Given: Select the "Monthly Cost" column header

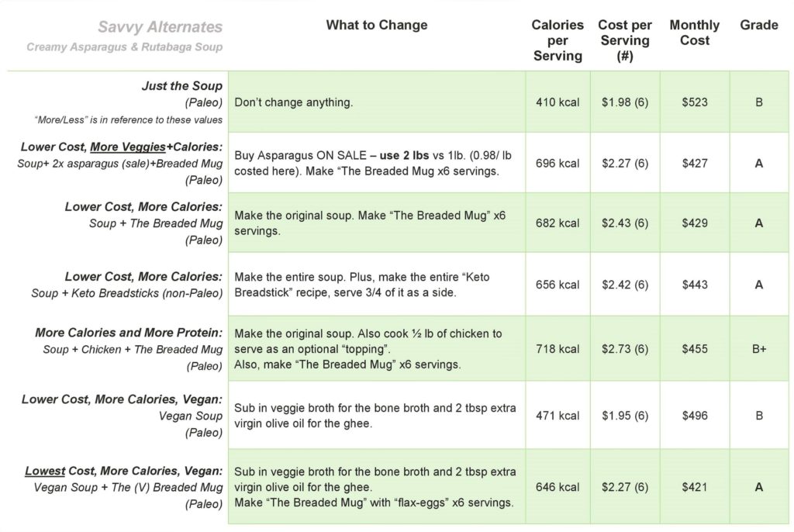Looking at the screenshot, I should coord(694,33).
